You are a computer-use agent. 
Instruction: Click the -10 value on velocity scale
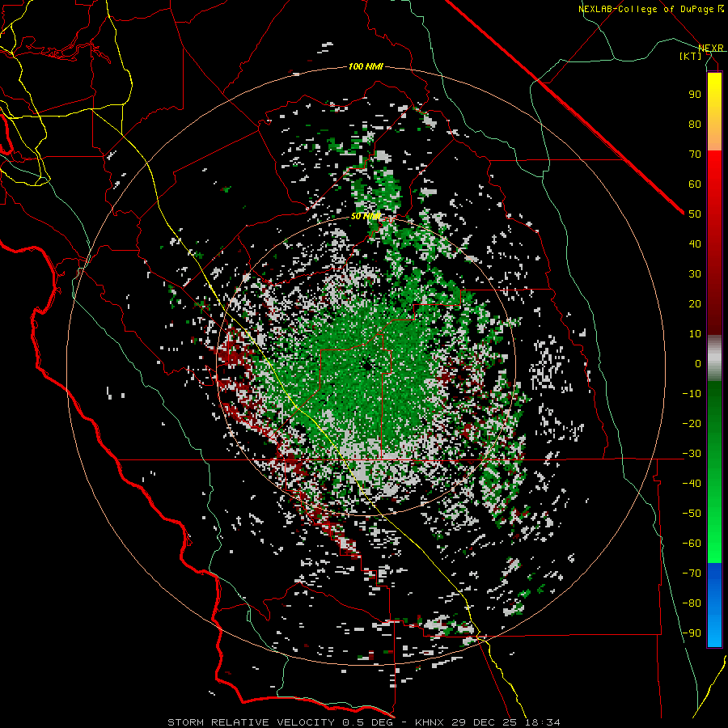tap(692, 394)
